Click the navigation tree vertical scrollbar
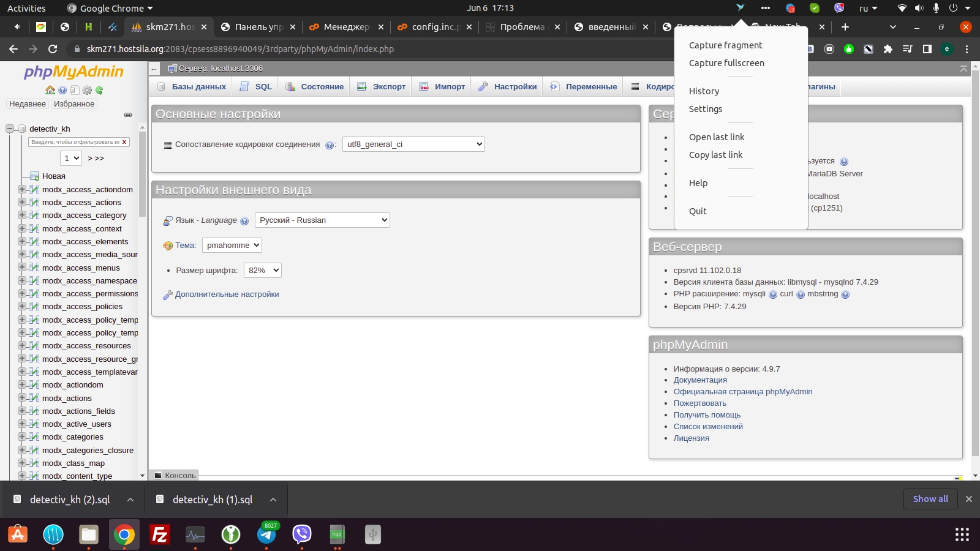 point(142,184)
